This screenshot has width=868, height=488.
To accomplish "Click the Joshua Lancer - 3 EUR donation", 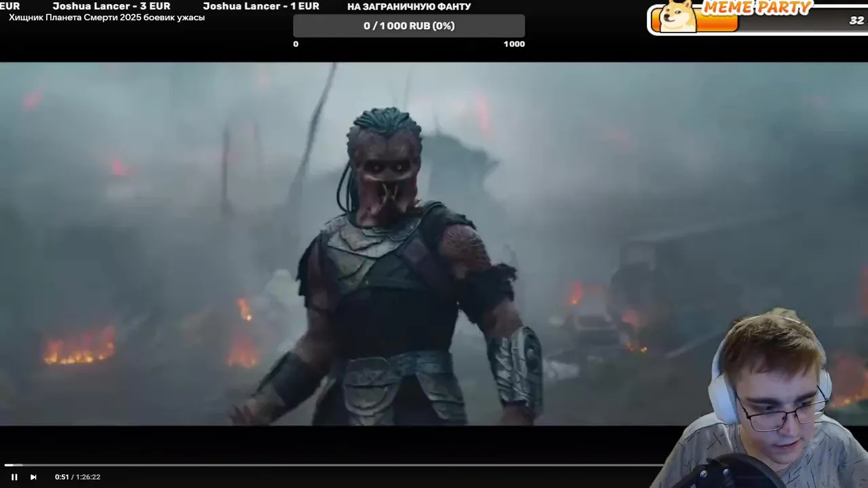I will click(111, 6).
